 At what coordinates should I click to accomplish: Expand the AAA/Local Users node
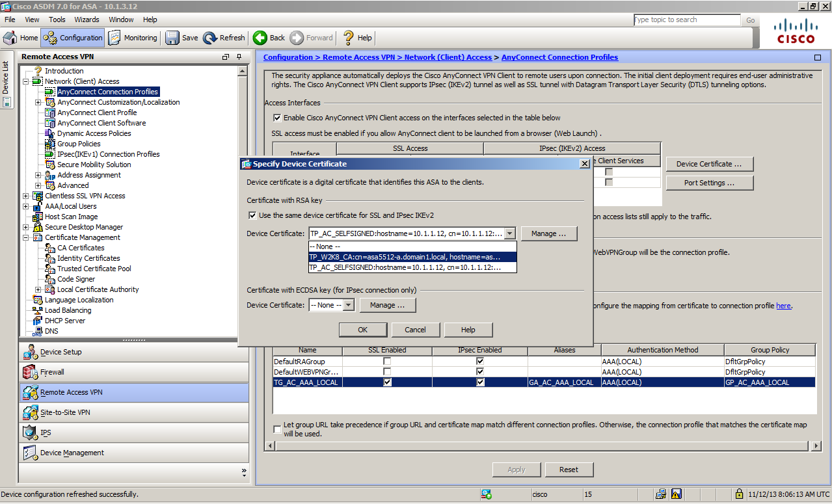[26, 206]
